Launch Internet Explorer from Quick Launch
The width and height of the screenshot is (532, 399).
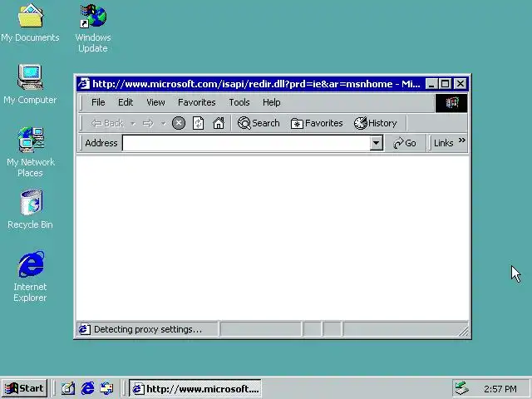coord(87,388)
